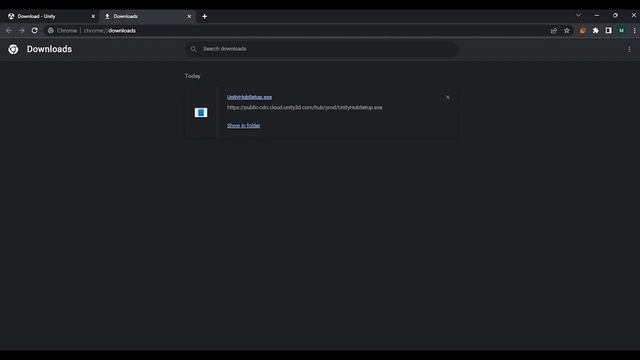Open a new browser tab
The image size is (640, 360).
click(x=204, y=16)
